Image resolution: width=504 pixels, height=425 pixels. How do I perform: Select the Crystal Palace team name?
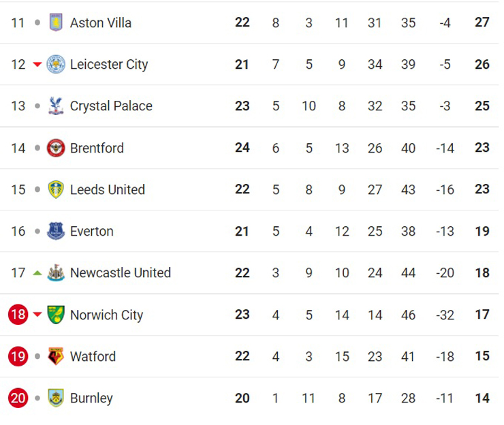111,106
